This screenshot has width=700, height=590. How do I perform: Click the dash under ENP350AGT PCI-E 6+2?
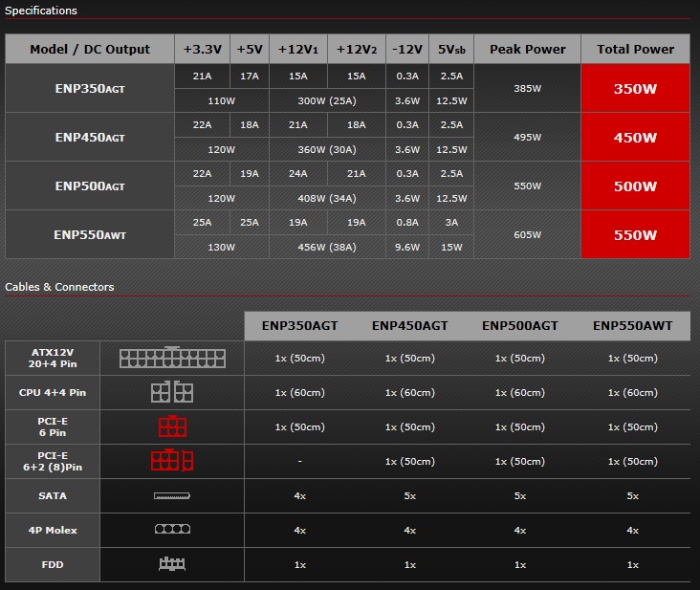point(299,461)
